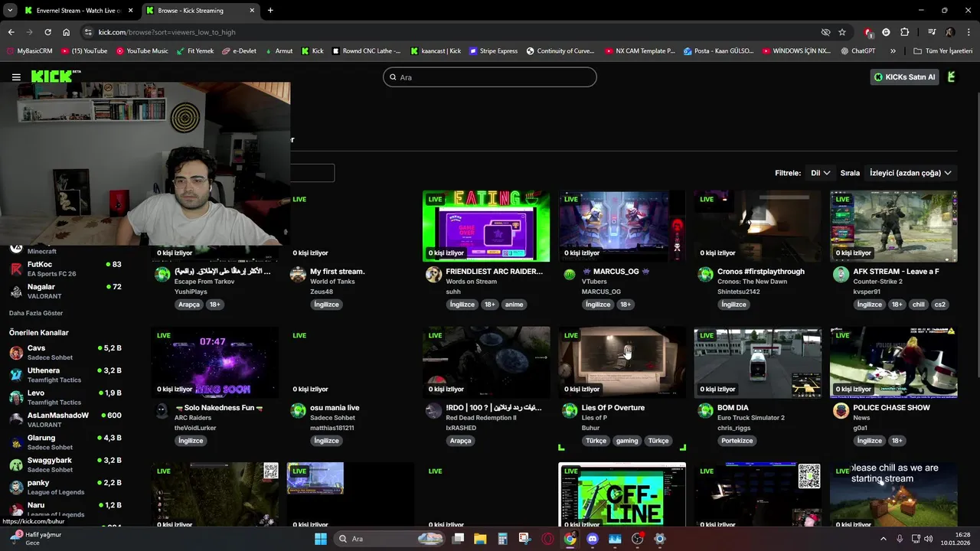Image resolution: width=980 pixels, height=551 pixels.
Task: Select the anime tag under suhh stream
Action: (x=514, y=305)
